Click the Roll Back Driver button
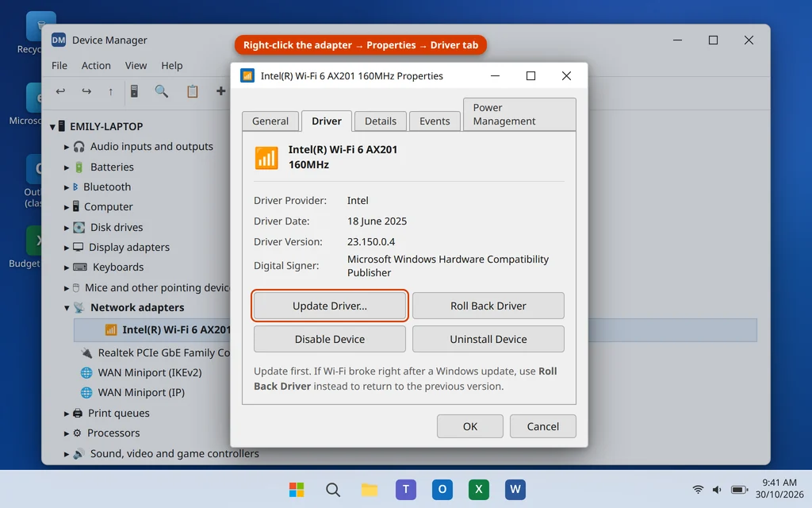812x508 pixels. pos(488,306)
